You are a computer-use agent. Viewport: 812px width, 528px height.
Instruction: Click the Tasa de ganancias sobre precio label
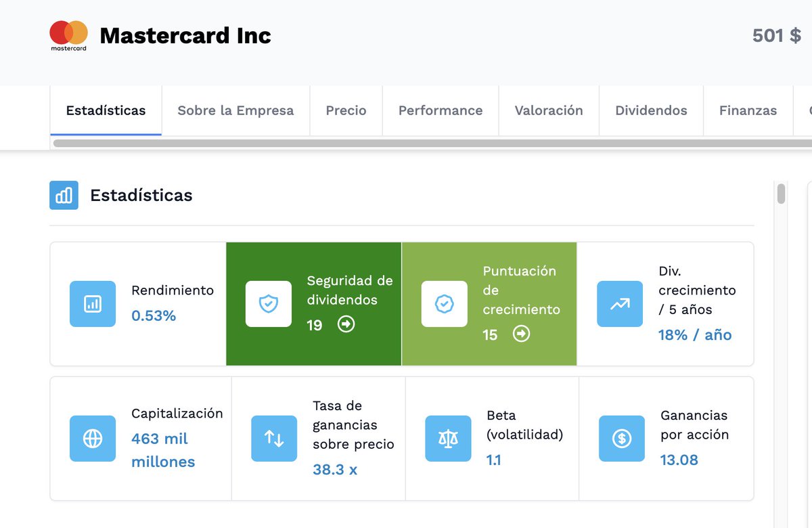(x=353, y=425)
